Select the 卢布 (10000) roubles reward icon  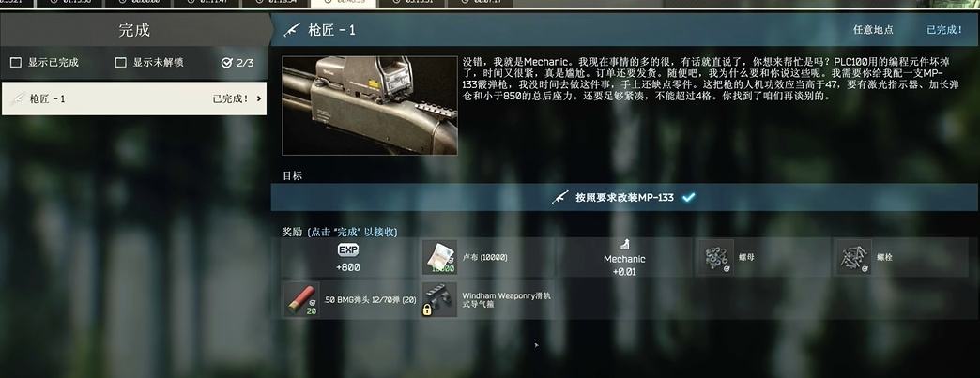[439, 257]
